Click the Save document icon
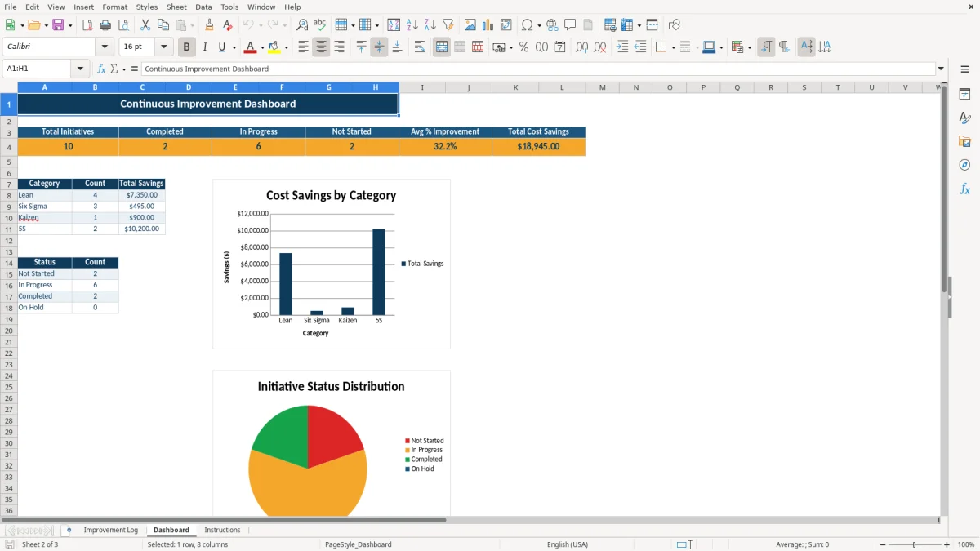This screenshot has height=551, width=980. coord(58,25)
